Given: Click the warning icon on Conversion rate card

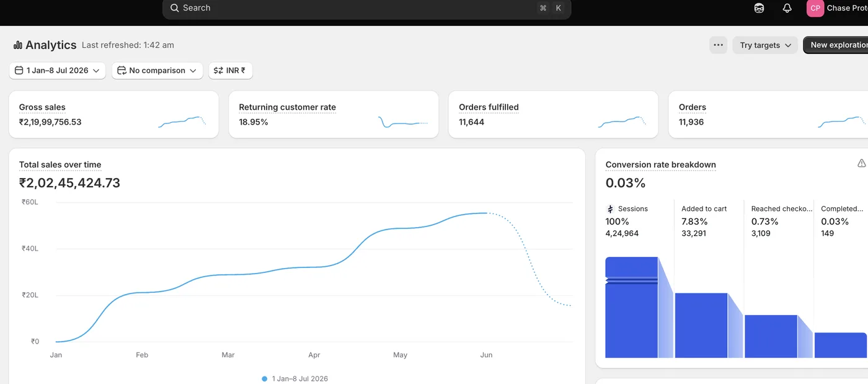Looking at the screenshot, I should pyautogui.click(x=861, y=163).
